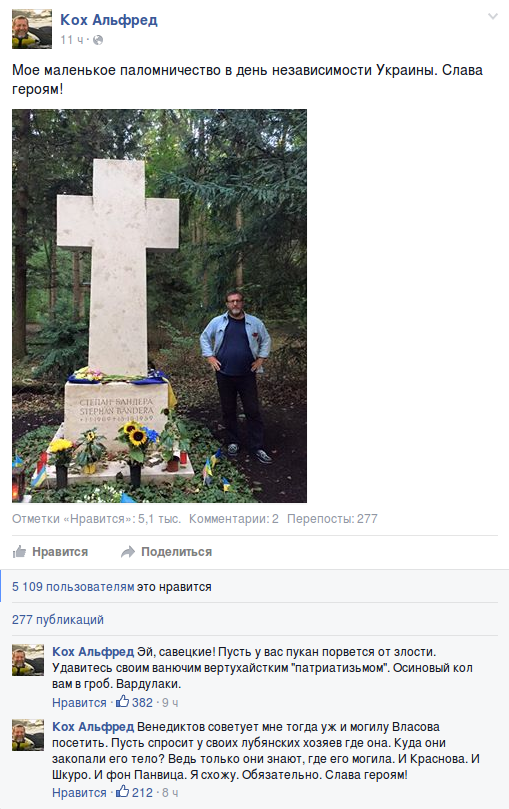The image size is (509, 809).
Task: Open the post options chevron dropdown
Action: pos(492,17)
